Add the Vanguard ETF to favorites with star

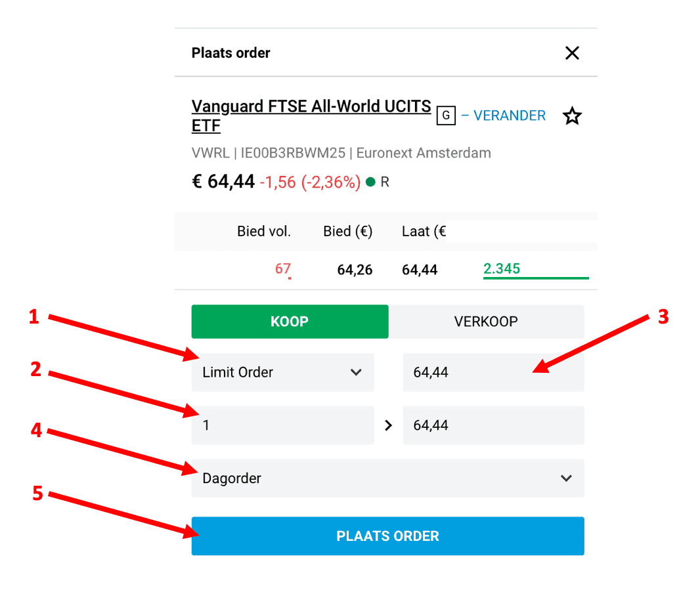click(x=573, y=117)
